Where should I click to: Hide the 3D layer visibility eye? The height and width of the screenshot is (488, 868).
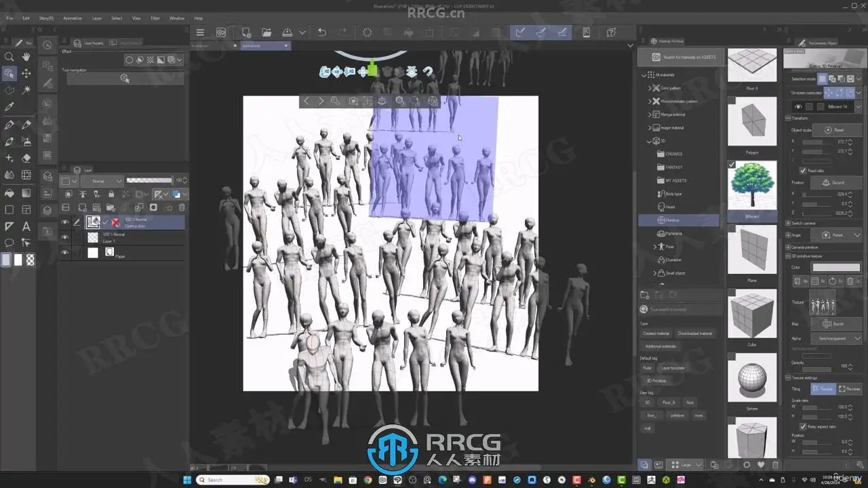(65, 222)
